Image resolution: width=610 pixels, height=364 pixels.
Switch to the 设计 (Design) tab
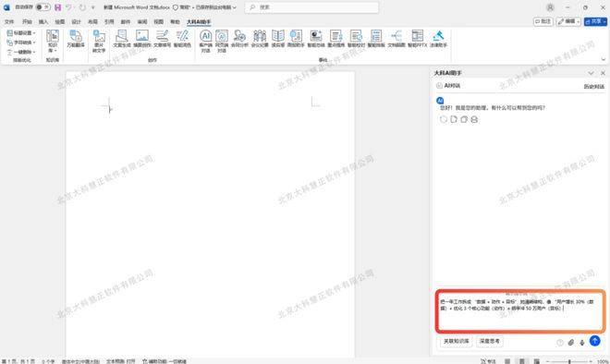point(76,22)
